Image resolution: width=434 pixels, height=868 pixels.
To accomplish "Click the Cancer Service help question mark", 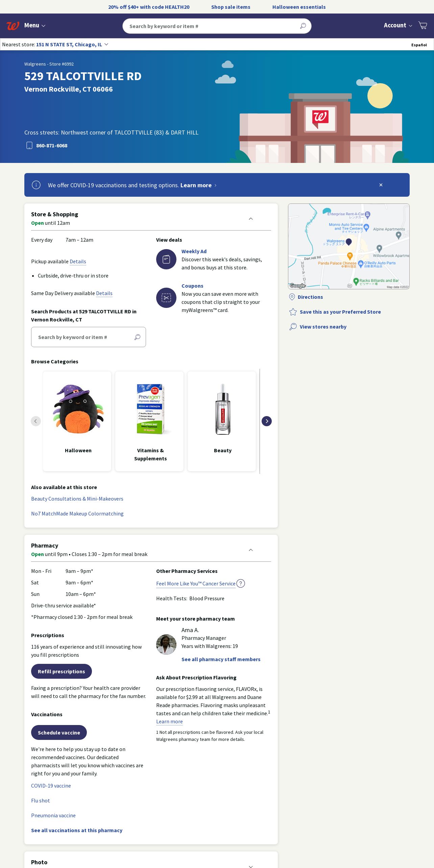I will tap(241, 583).
